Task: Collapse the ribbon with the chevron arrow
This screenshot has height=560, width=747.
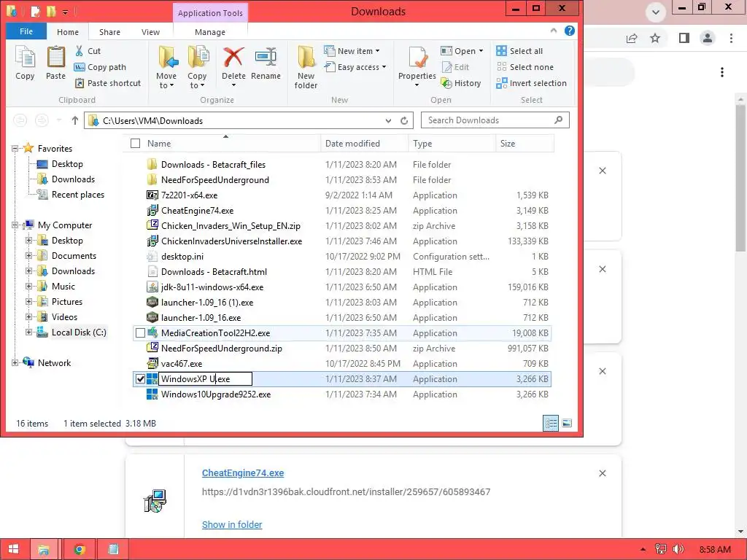Action: pyautogui.click(x=553, y=31)
